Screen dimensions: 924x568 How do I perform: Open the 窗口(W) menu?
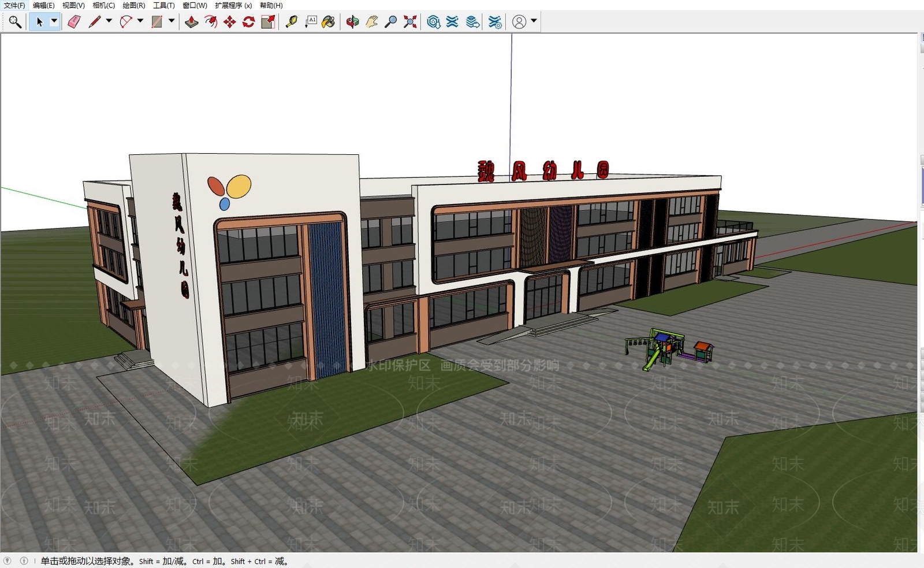coord(195,5)
